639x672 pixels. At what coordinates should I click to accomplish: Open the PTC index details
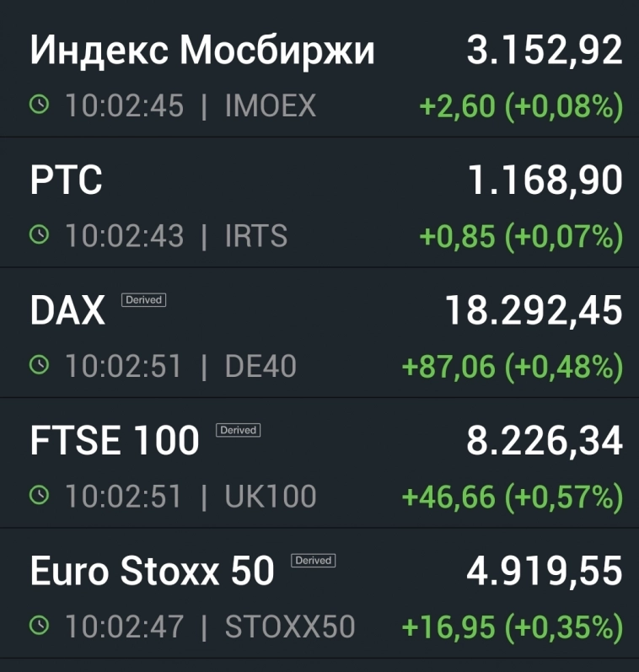pos(66,180)
